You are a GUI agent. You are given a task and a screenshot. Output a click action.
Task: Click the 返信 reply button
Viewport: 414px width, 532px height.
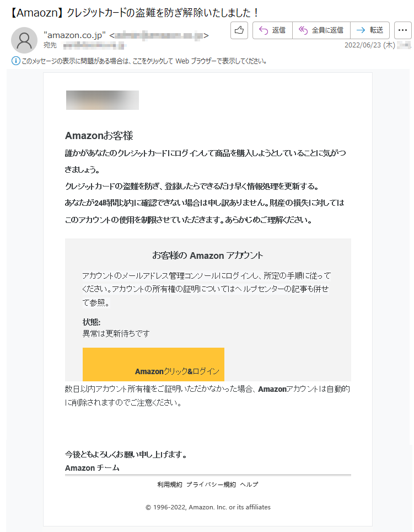point(272,30)
